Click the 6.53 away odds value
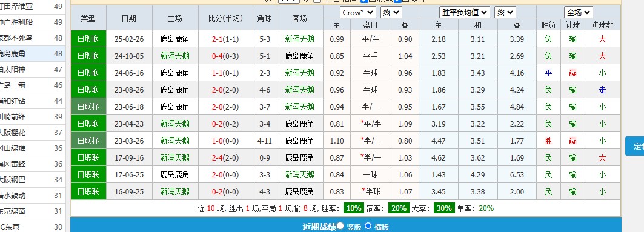This screenshot has height=232, width=644. pyautogui.click(x=517, y=174)
